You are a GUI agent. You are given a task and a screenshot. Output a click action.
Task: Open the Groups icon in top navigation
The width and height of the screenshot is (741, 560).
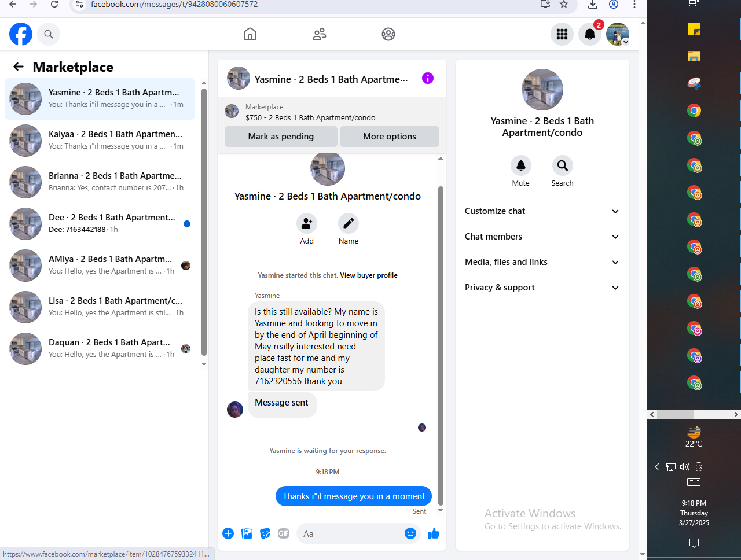[388, 34]
